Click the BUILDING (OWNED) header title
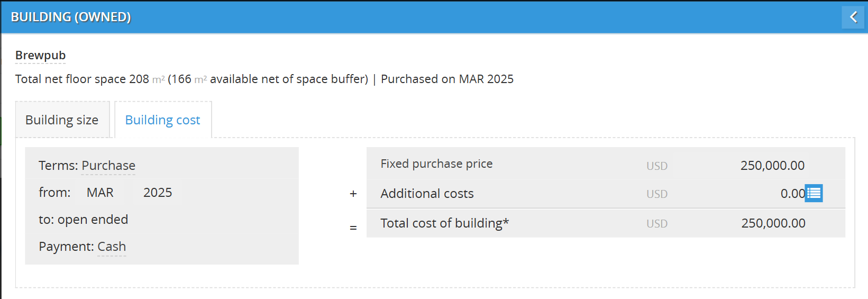 pos(71,17)
